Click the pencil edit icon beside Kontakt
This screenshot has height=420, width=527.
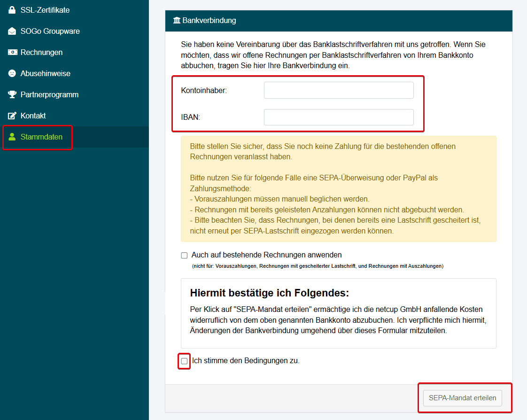tap(12, 116)
